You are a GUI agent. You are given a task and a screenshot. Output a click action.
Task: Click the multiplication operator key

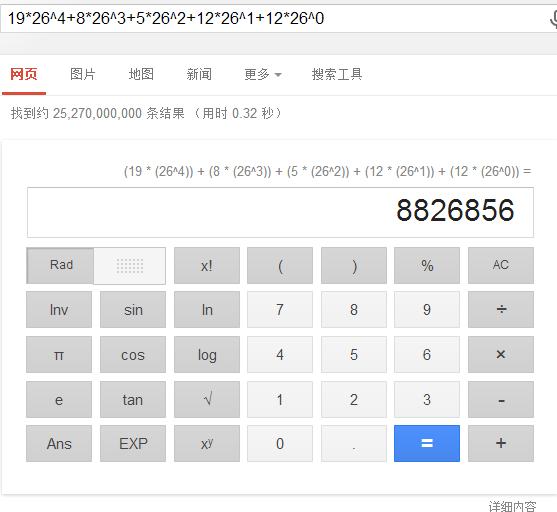click(x=501, y=355)
